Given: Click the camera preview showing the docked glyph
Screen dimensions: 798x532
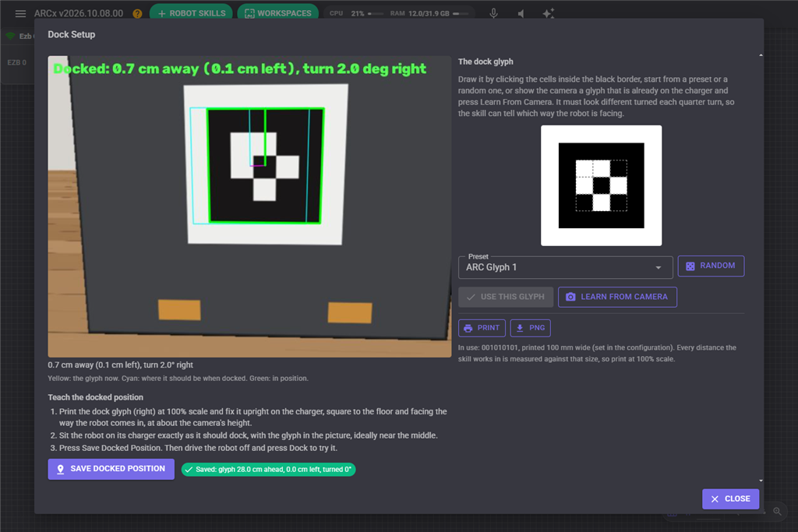Looking at the screenshot, I should [x=249, y=206].
